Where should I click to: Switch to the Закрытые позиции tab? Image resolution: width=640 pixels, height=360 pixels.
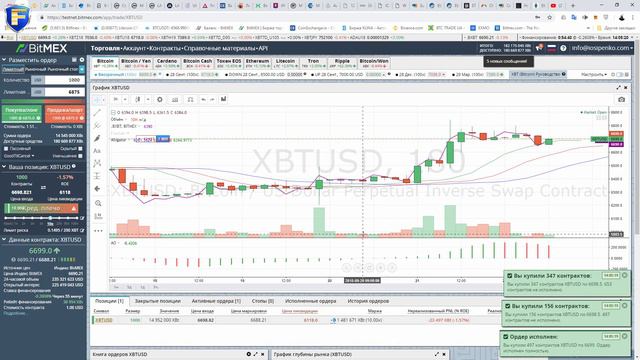[x=158, y=301]
